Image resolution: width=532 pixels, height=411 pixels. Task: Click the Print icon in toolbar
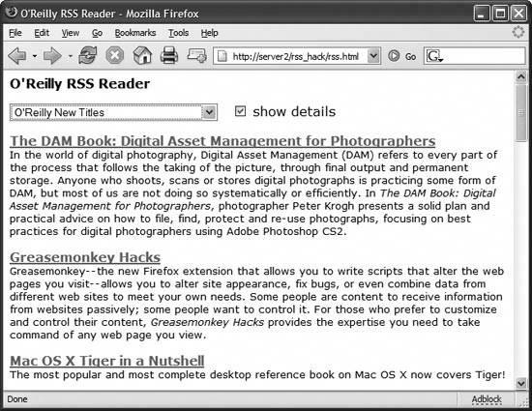169,56
